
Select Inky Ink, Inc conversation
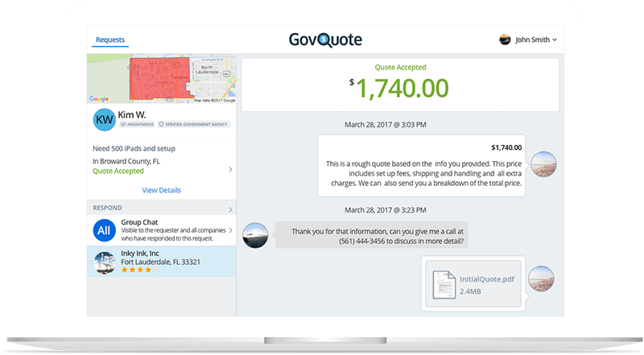(162, 262)
